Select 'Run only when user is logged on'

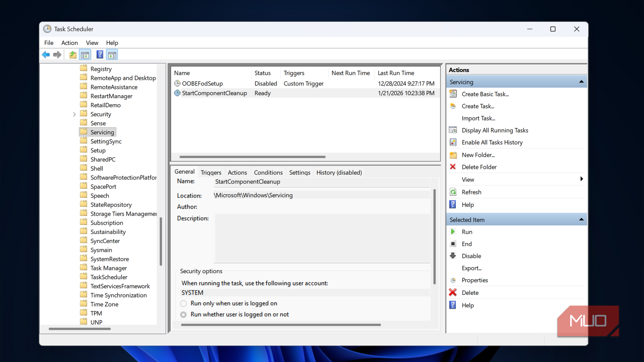[x=183, y=303]
